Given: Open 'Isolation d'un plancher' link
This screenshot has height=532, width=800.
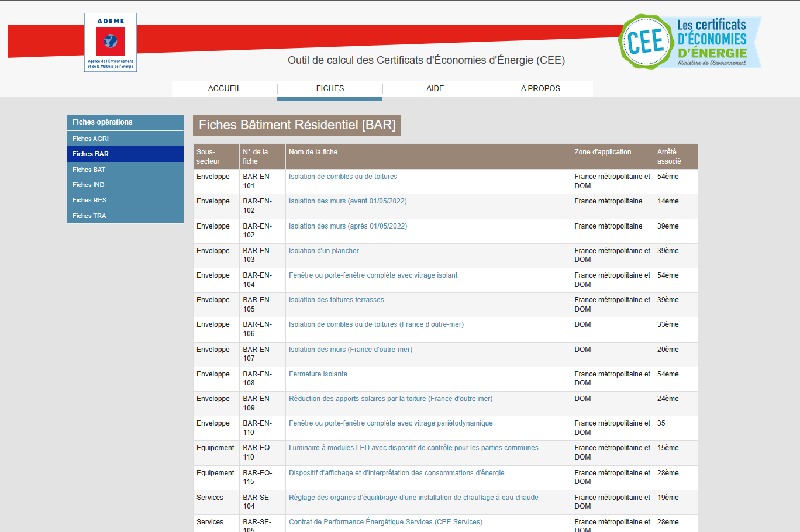Looking at the screenshot, I should point(324,251).
